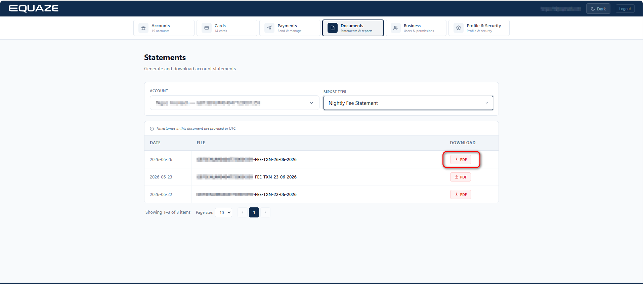Image resolution: width=644 pixels, height=284 pixels.
Task: Click file name FEE-TXN-23-06-2026
Action: (247, 177)
